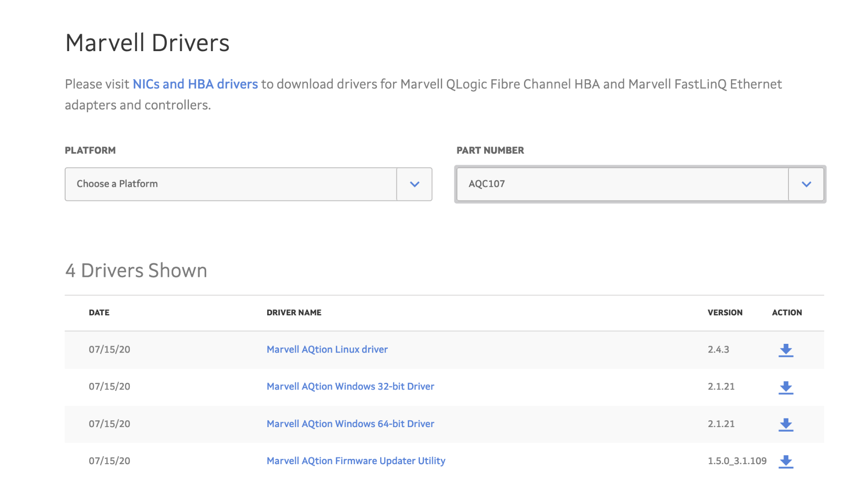This screenshot has width=868, height=485.
Task: Expand the Part Number dropdown chevron
Action: click(x=806, y=184)
